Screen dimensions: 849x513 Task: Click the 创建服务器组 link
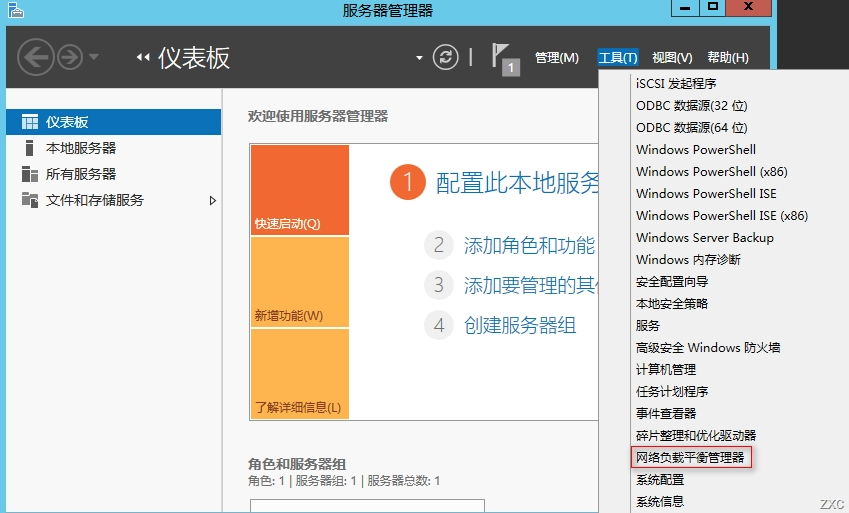pyautogui.click(x=520, y=325)
